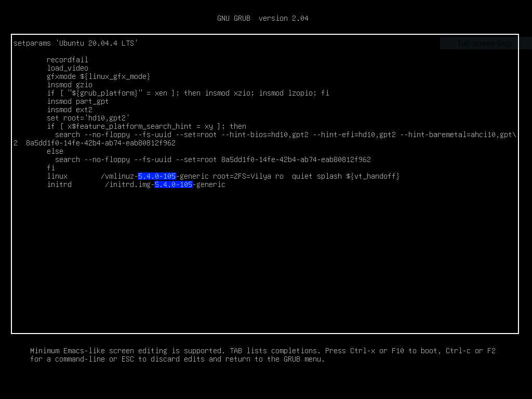Screen dimensions: 532x399
Task: Click the load_video command line
Action: [67, 68]
